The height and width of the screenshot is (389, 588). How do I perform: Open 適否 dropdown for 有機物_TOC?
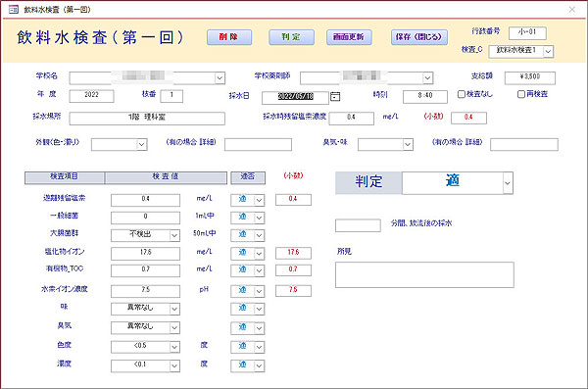point(259,270)
